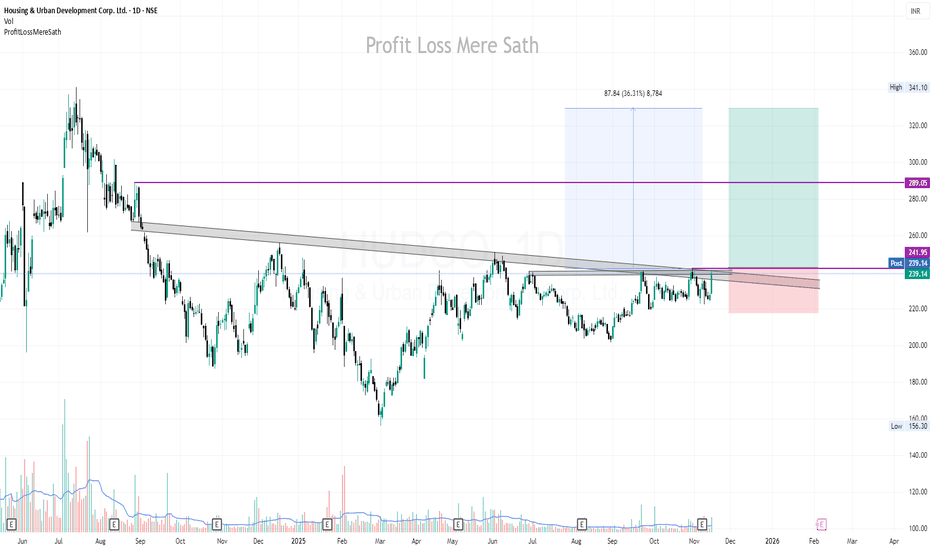
Task: Click the 2026 label on time axis
Action: pos(772,541)
